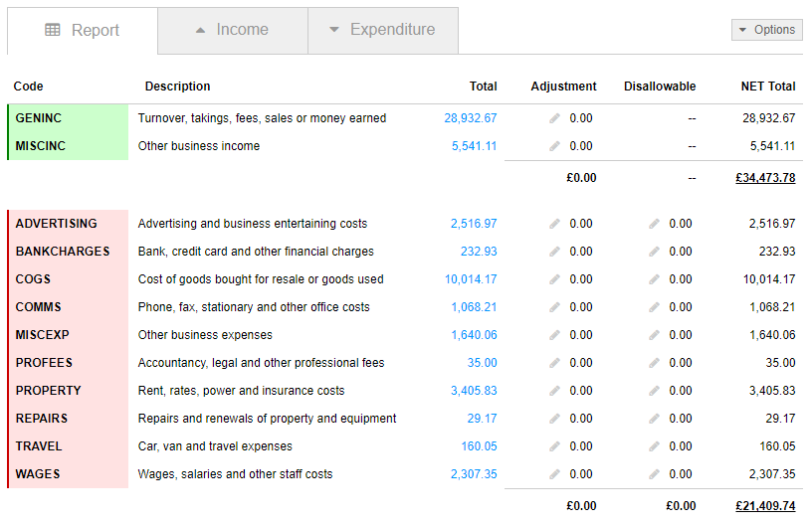The width and height of the screenshot is (812, 525).
Task: Open the Expenditure tab
Action: [x=382, y=30]
